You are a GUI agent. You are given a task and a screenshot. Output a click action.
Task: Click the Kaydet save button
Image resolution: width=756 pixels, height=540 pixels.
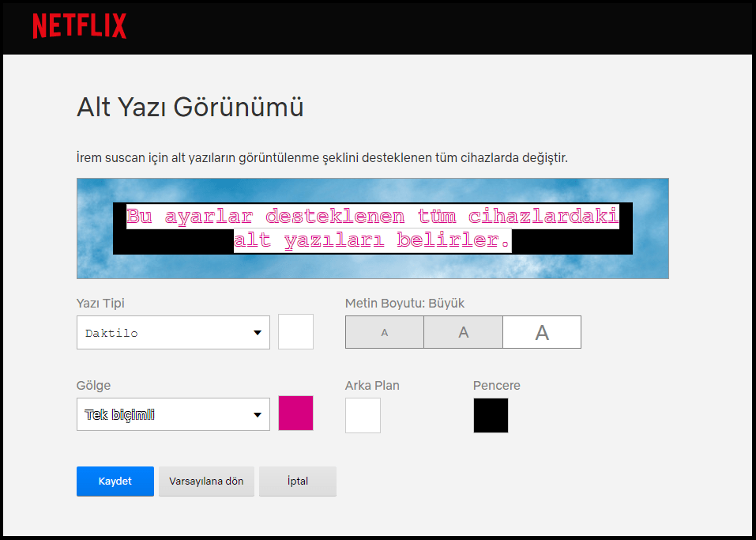(x=115, y=481)
